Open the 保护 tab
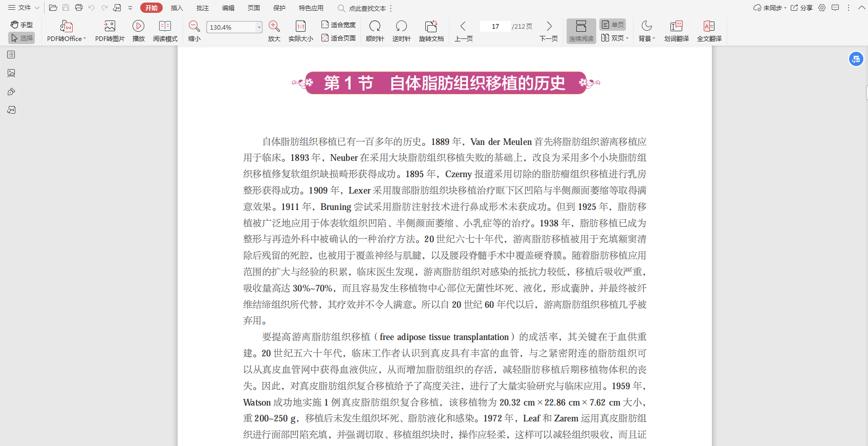The image size is (868, 446). coord(279,8)
